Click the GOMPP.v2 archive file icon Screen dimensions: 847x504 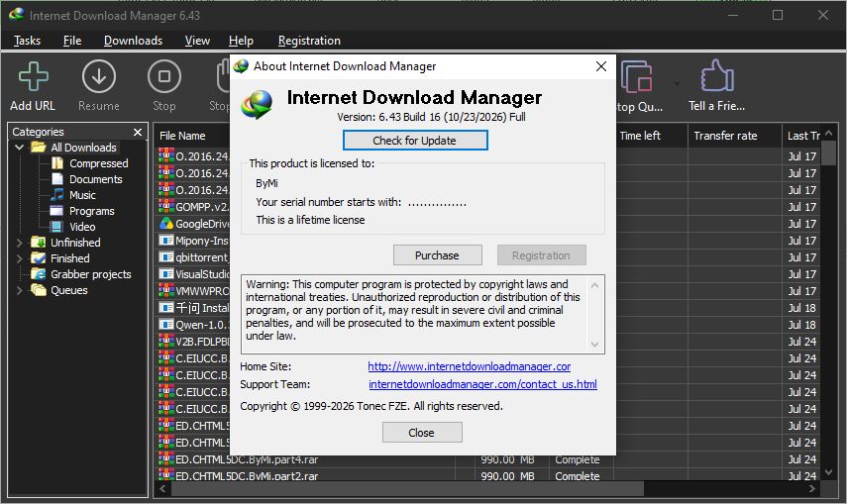point(165,206)
